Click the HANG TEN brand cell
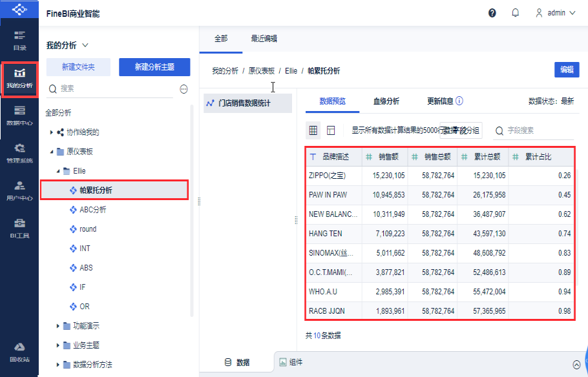 (334, 234)
